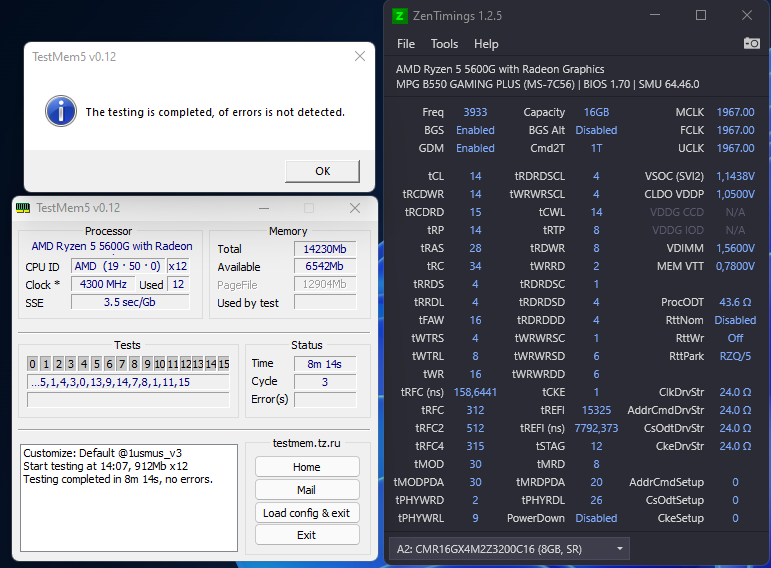Image resolution: width=771 pixels, height=568 pixels.
Task: Click the empty Error(s) field
Action: click(x=325, y=399)
